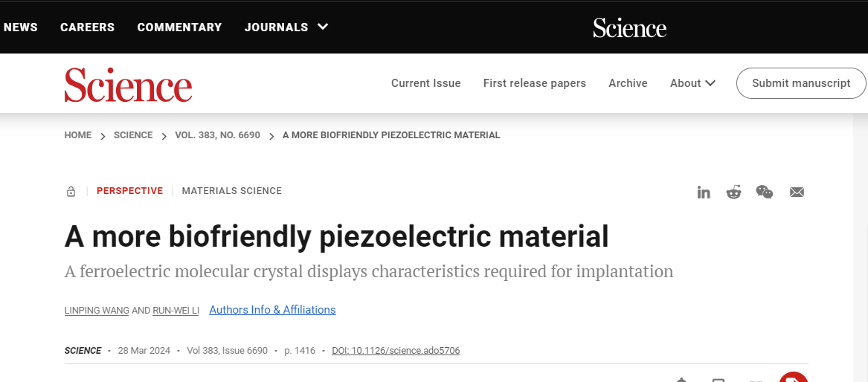Click the lock access icon beside Perspective
Viewport: 868px width, 382px height.
tap(71, 192)
